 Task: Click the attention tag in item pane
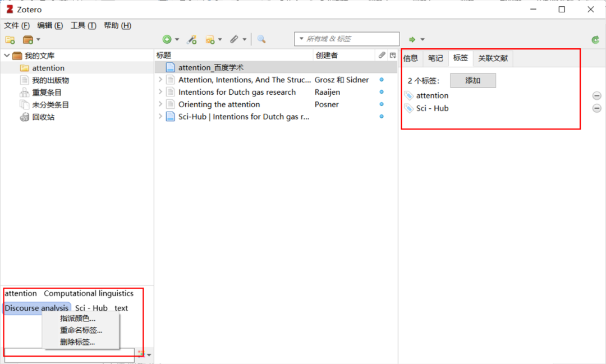pos(432,95)
